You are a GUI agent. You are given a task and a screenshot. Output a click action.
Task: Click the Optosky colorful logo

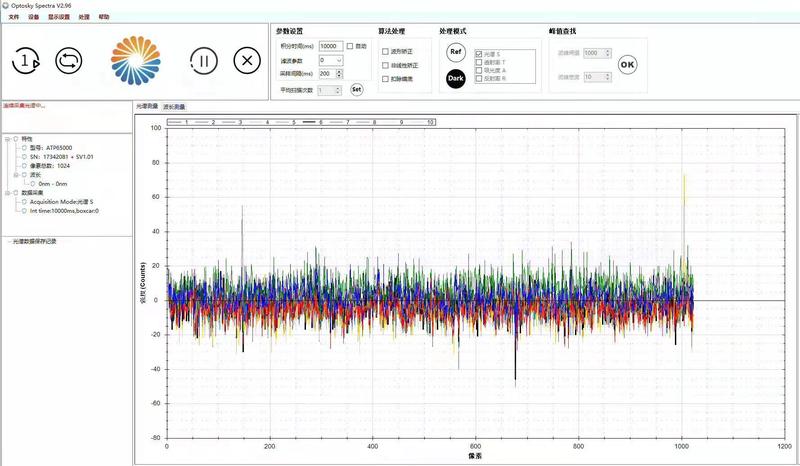[x=136, y=59]
